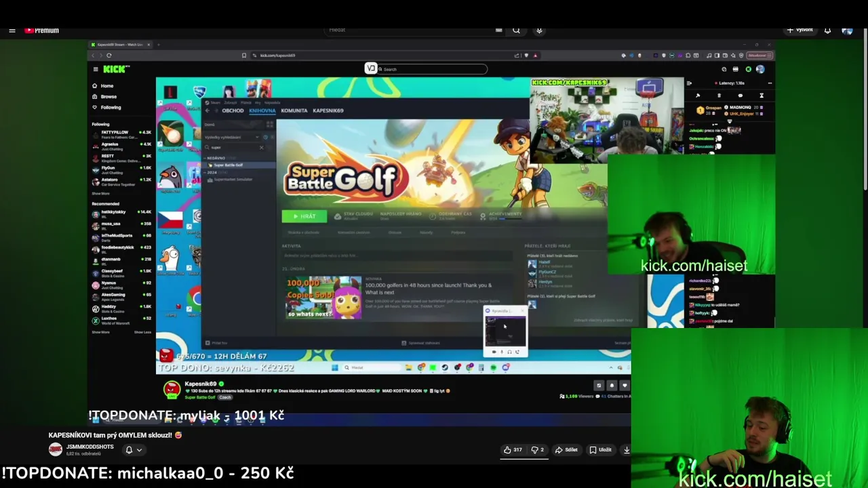Open File Explorer on streamed taskbar
The height and width of the screenshot is (488, 868).
tap(408, 367)
